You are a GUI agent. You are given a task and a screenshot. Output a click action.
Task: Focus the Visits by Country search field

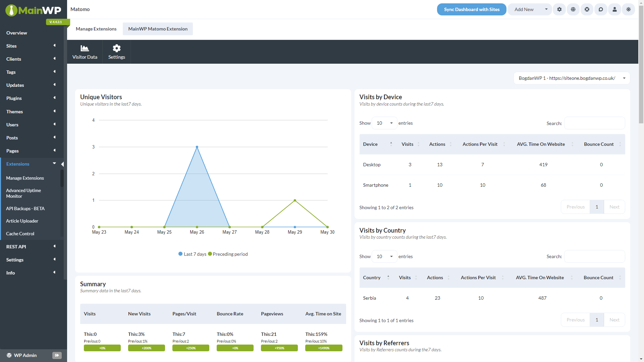click(x=594, y=256)
